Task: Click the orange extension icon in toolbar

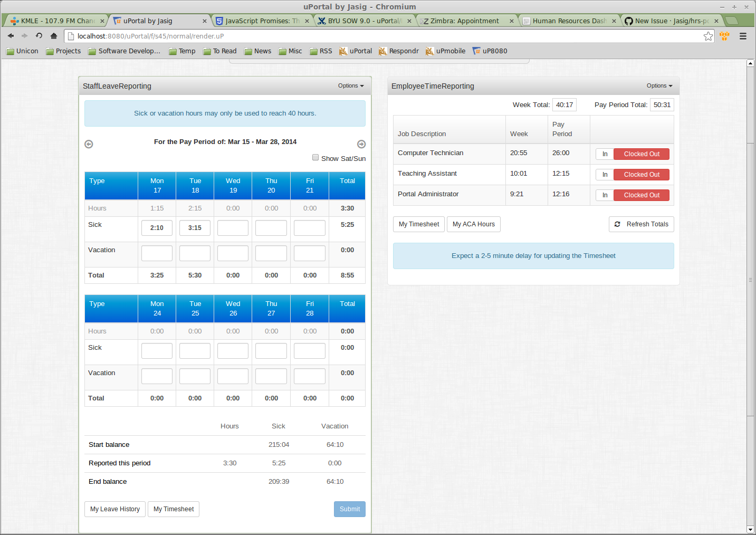Action: pyautogui.click(x=724, y=36)
